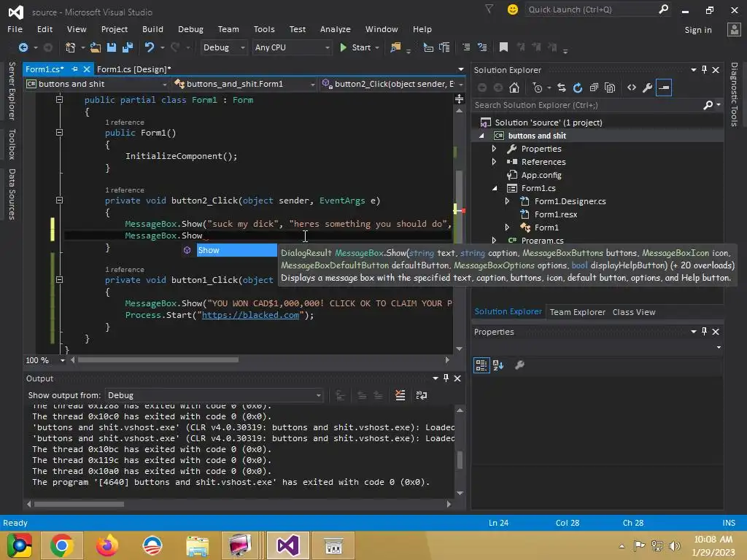Click the Output panel vertical scrollbar thumb
747x560 pixels.
click(x=460, y=459)
